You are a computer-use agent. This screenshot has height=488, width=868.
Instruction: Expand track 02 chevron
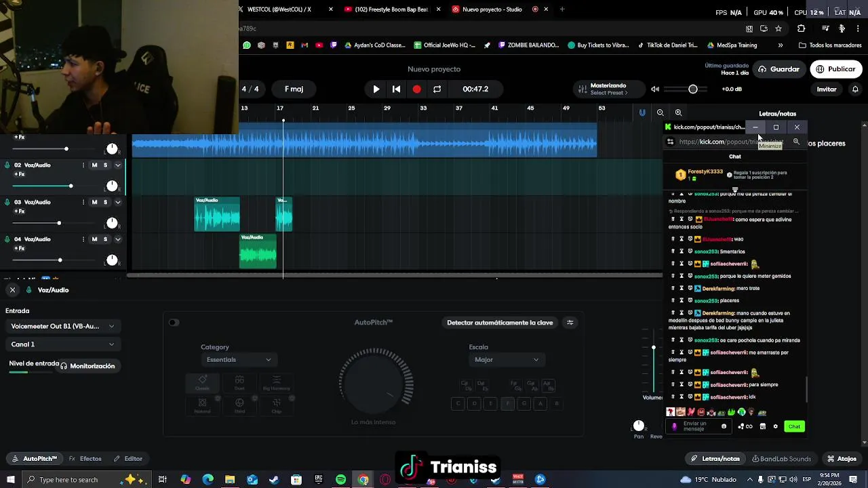(117, 165)
